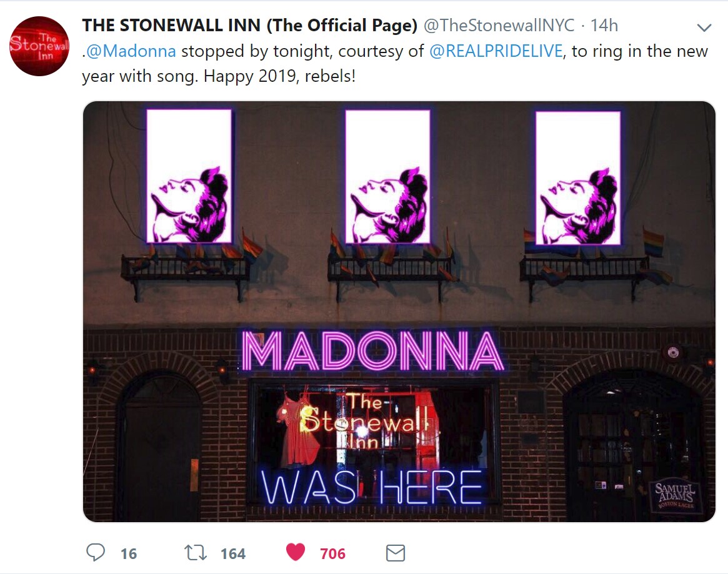728x574 pixels.
Task: Click the envelope direct message icon
Action: click(396, 553)
